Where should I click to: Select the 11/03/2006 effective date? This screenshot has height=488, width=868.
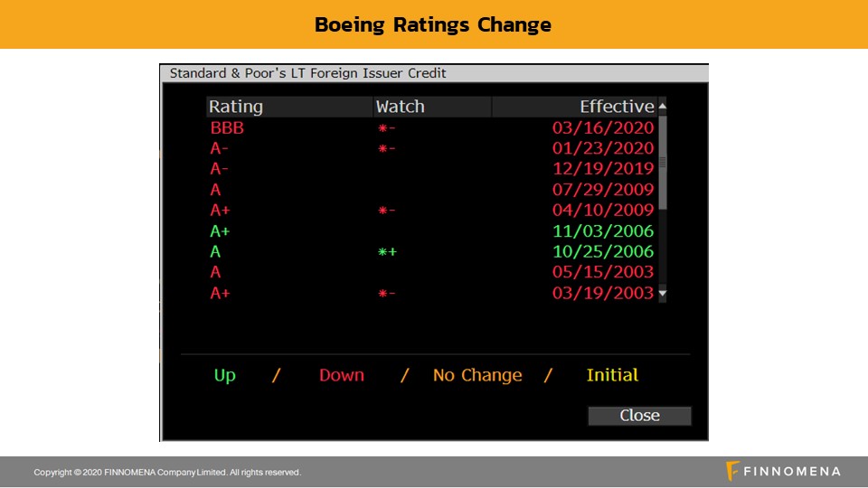click(602, 231)
